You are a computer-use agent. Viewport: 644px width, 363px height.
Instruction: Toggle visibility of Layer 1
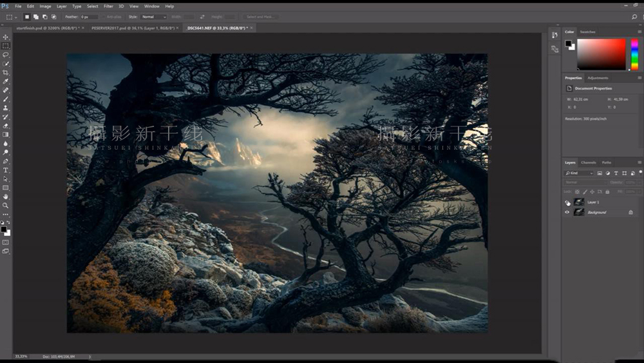coord(567,202)
